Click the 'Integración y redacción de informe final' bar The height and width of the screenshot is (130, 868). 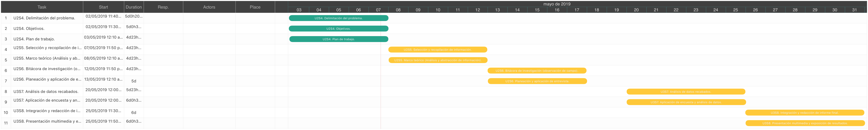pos(805,112)
